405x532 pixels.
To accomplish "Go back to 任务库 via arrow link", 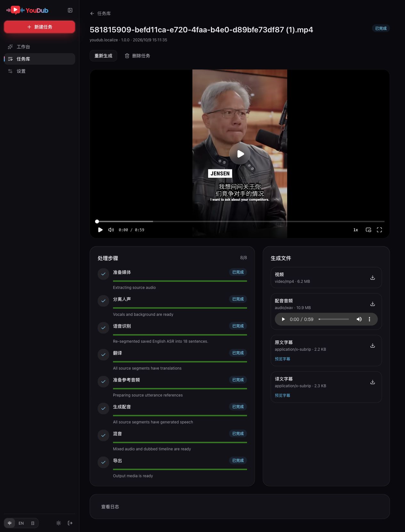I will pos(100,13).
